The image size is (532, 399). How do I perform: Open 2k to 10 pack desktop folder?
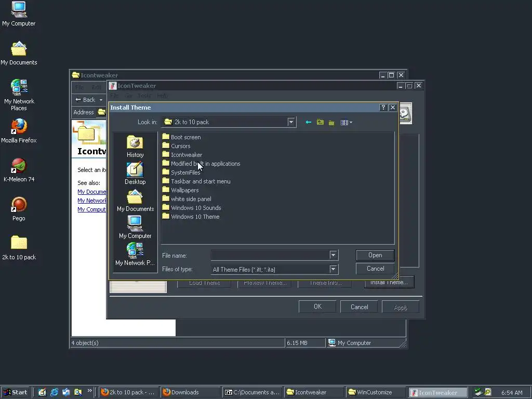click(19, 248)
